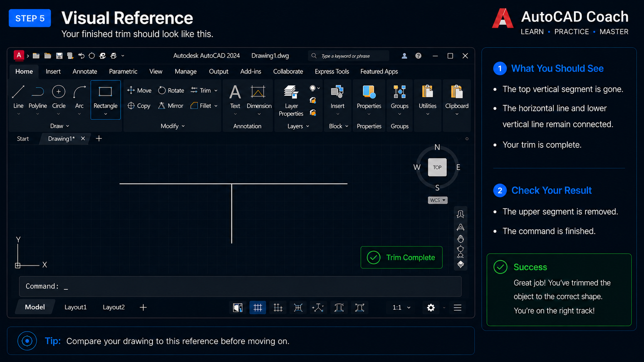Close the Drawing1 tab
Viewport: 644px width, 362px height.
tap(83, 138)
